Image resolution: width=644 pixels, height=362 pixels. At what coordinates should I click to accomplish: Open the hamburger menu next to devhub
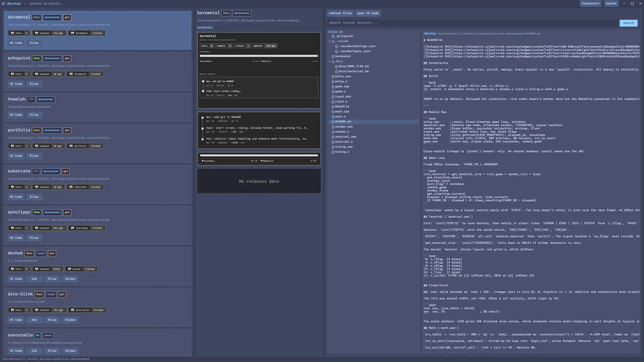tap(3, 4)
